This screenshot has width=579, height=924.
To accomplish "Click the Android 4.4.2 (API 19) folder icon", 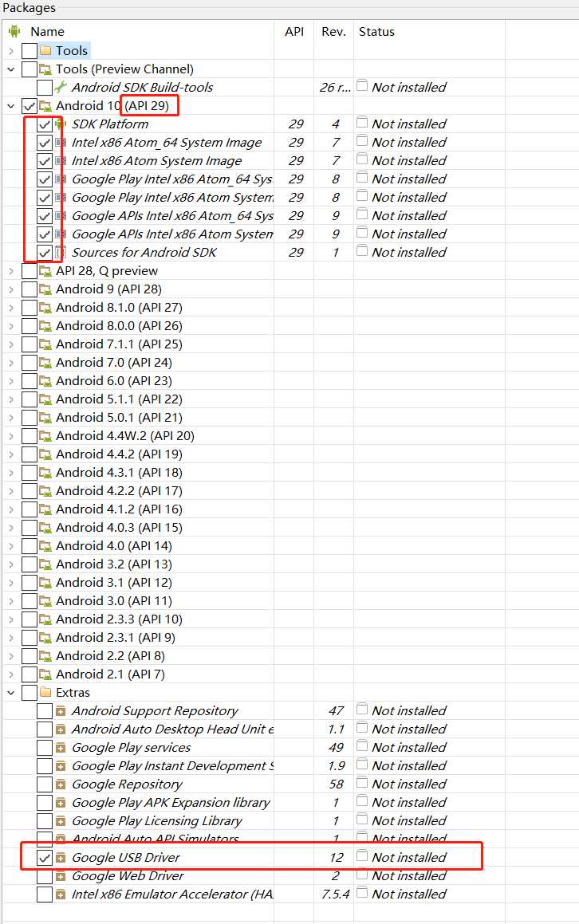I will click(x=45, y=454).
